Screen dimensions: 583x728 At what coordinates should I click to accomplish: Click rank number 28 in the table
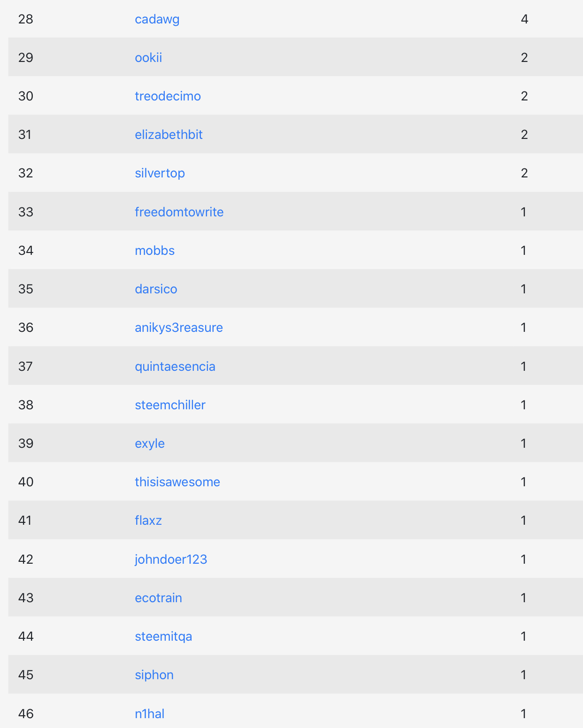click(26, 19)
